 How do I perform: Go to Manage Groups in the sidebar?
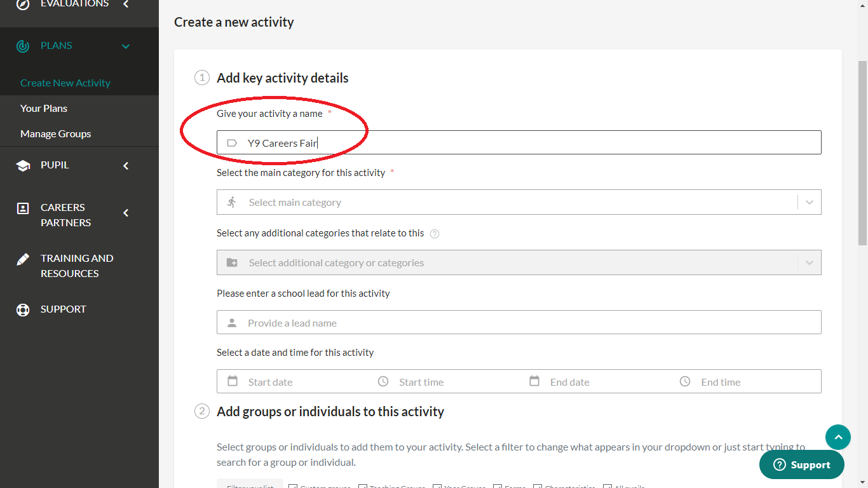click(x=56, y=133)
